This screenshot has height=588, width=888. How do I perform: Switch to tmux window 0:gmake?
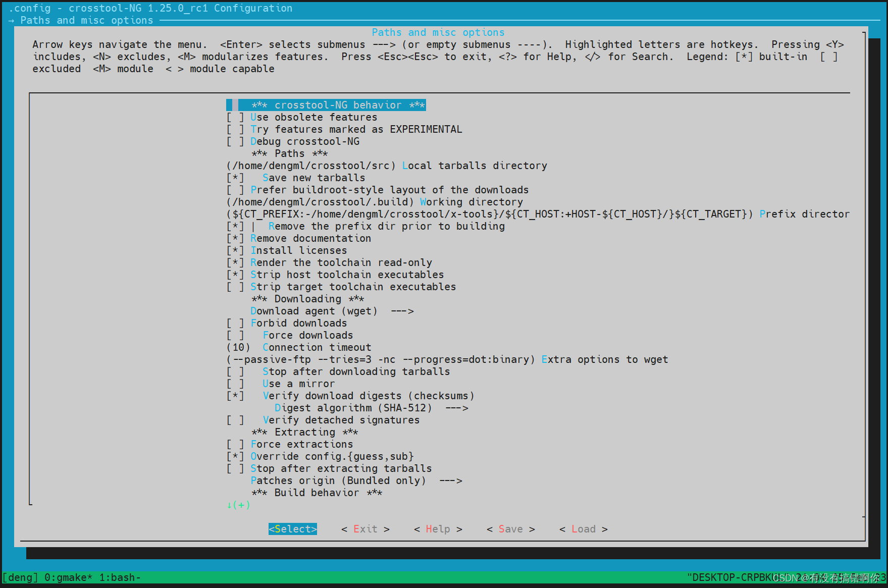[69, 577]
